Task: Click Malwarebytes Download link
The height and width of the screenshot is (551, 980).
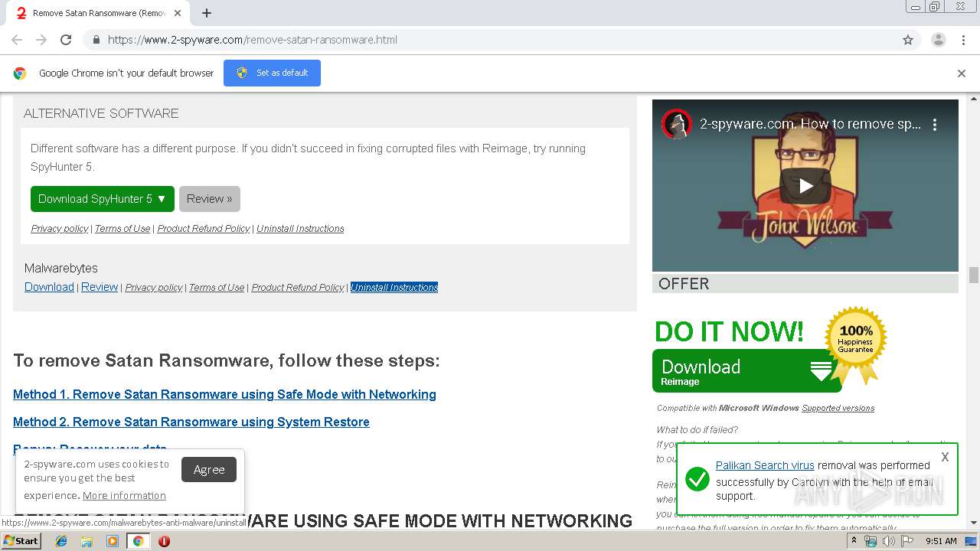Action: (x=49, y=287)
